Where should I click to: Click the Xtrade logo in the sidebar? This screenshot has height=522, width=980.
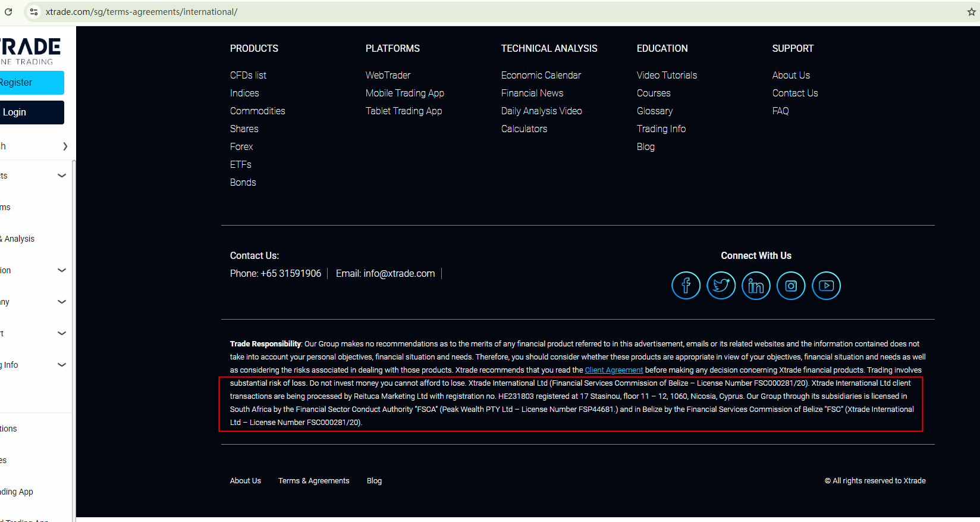(30, 51)
